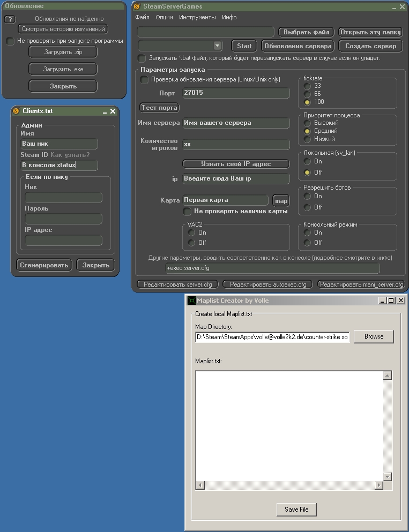Check 'Не проверять наличие карты' box

click(187, 212)
